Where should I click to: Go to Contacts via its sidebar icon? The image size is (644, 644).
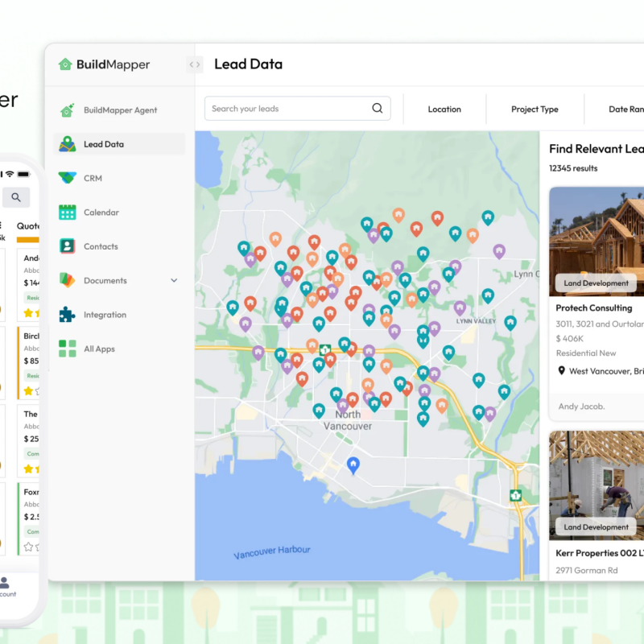67,246
